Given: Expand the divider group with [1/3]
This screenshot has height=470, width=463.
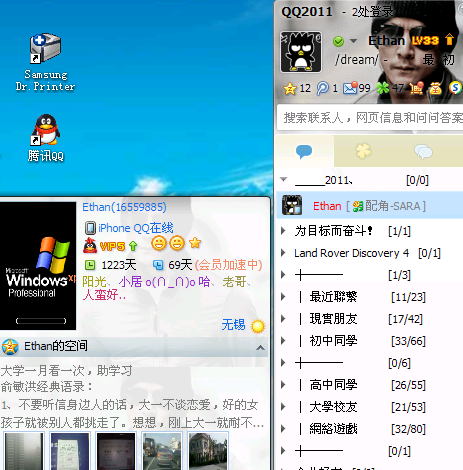Looking at the screenshot, I should click(x=283, y=275).
